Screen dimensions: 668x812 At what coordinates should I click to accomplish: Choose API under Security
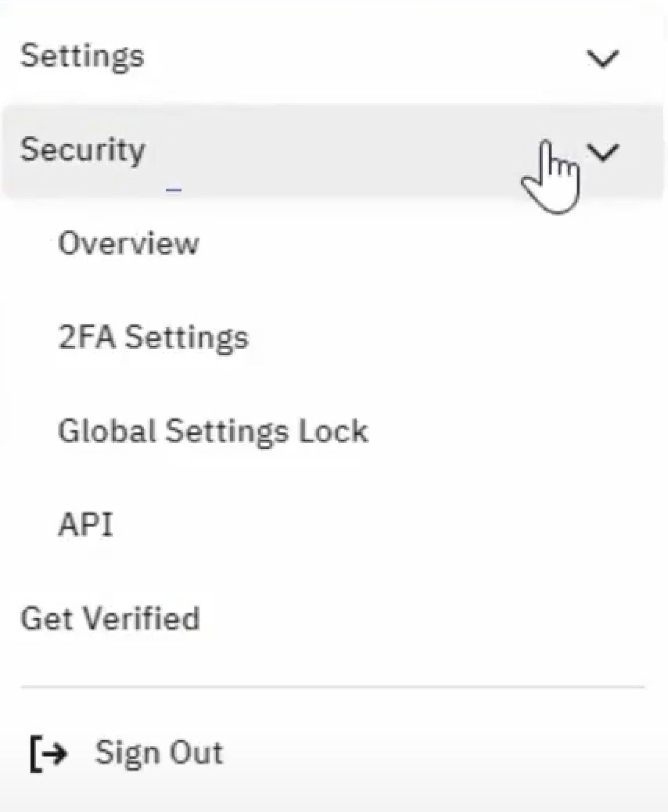coord(86,525)
